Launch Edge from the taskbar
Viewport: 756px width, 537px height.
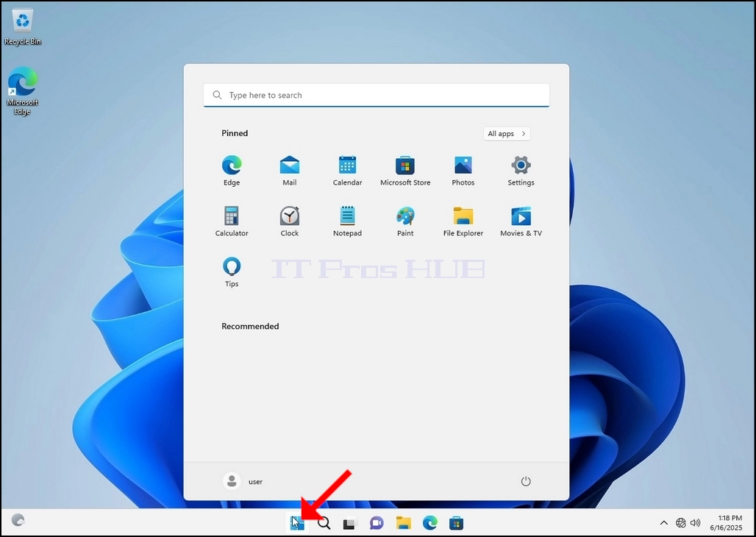(429, 522)
